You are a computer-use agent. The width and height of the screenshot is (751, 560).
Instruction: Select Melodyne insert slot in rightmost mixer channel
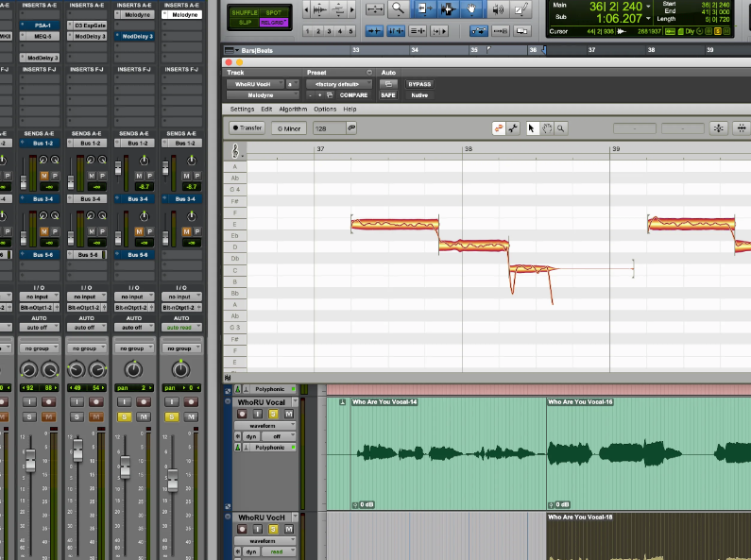181,15
